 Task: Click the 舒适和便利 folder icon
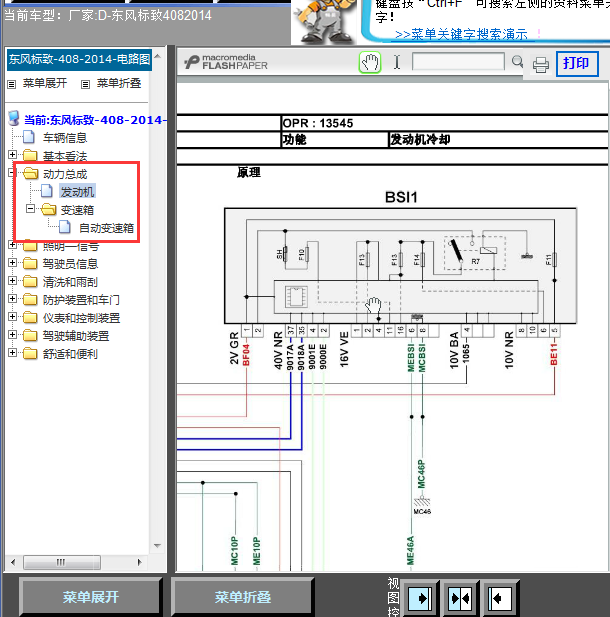30,353
